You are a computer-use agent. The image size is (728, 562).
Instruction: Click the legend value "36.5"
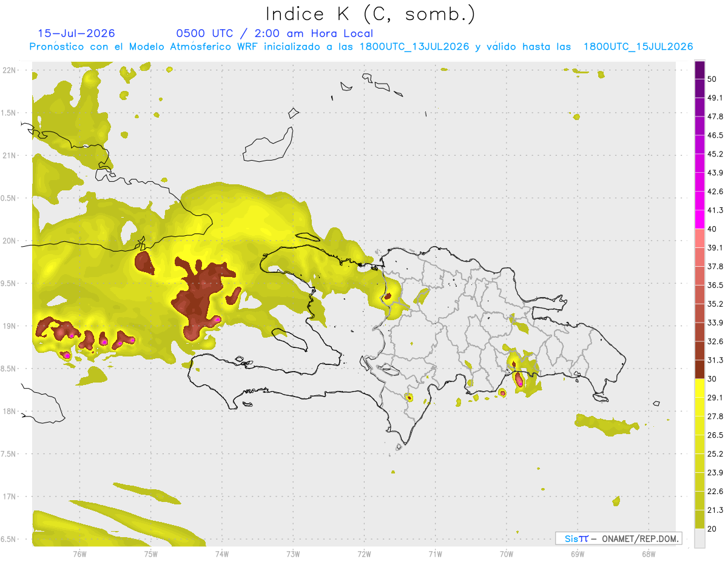click(716, 285)
